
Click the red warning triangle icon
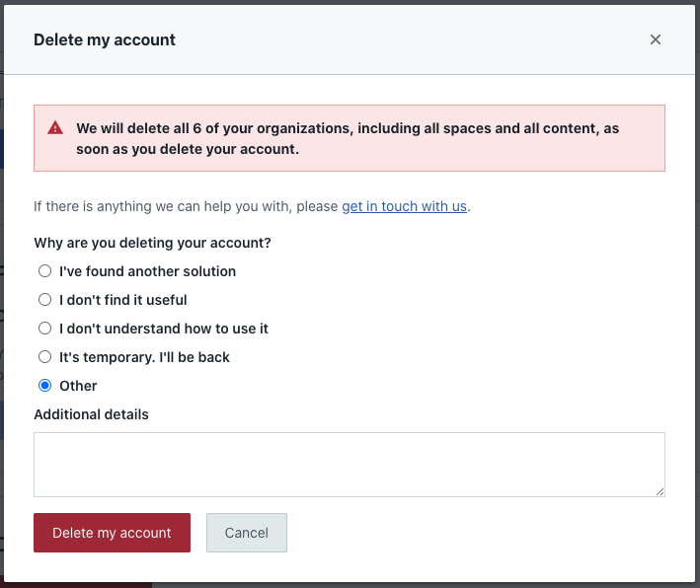click(x=55, y=128)
